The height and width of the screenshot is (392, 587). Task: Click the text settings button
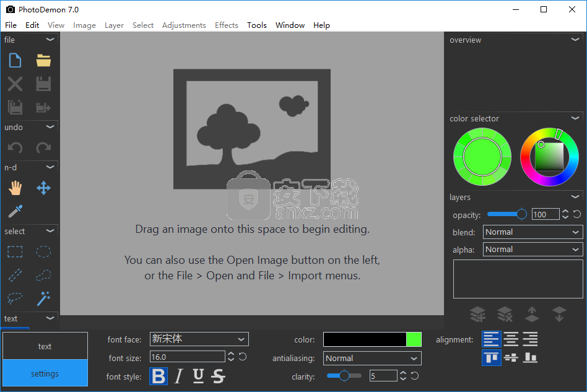(45, 373)
